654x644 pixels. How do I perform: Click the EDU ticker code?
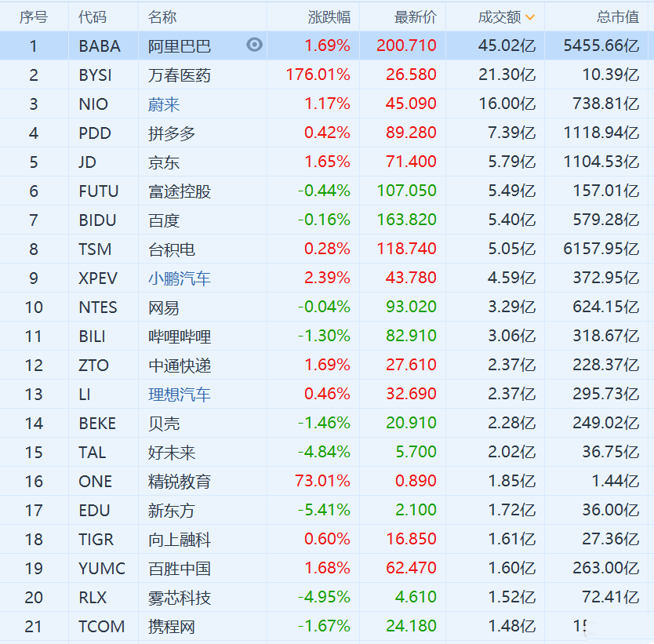click(94, 510)
